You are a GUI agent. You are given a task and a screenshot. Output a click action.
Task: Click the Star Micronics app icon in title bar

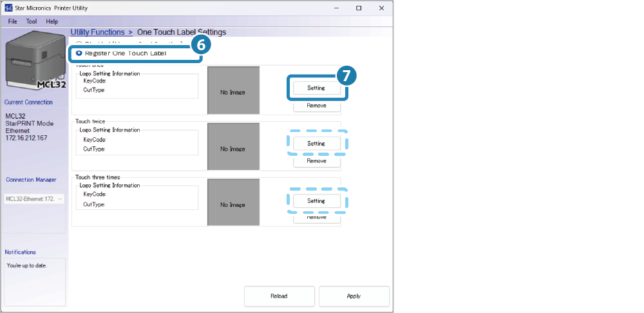tap(8, 8)
